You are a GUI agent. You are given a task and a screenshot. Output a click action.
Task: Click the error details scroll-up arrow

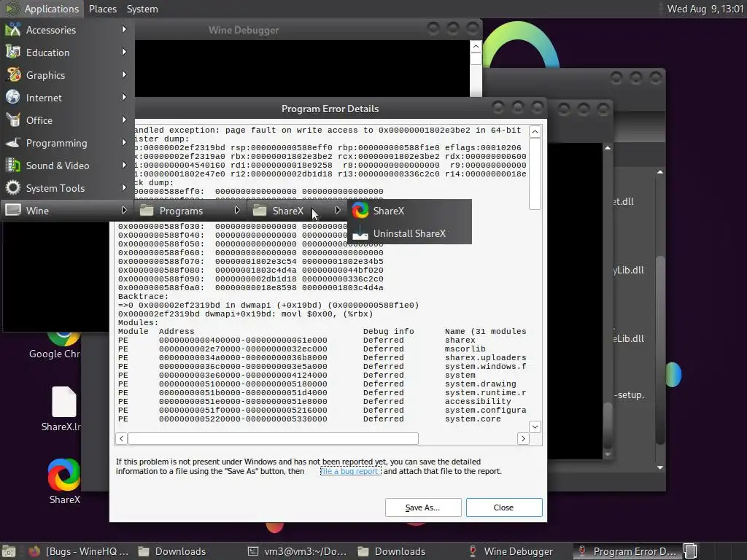pos(535,131)
